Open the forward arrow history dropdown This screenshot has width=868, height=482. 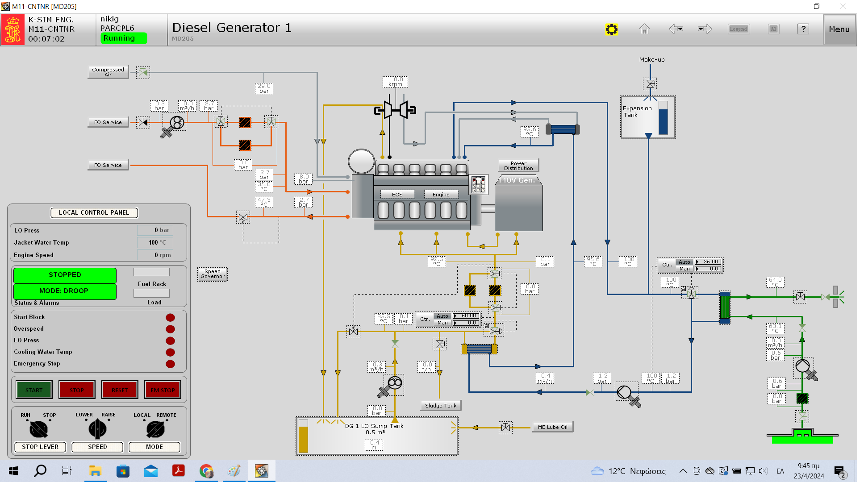pos(701,29)
